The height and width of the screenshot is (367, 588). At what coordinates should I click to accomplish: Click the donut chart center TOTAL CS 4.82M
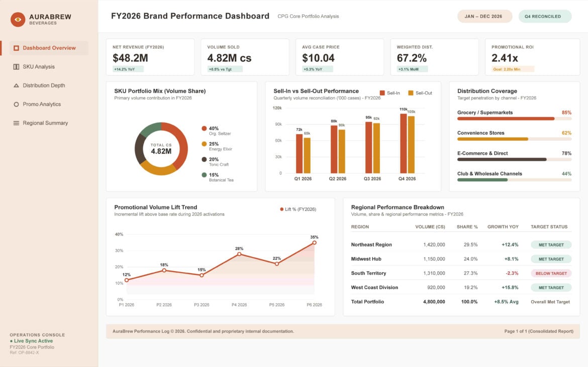161,149
